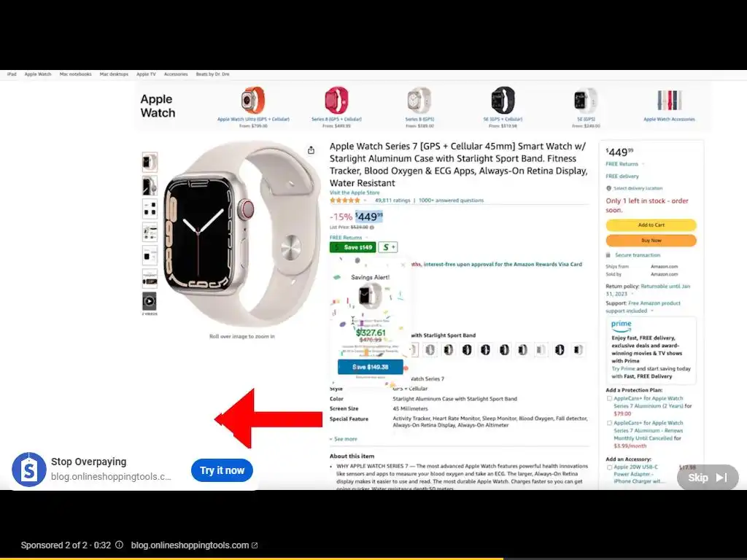Check Apple 20W USB-C Power Adapter accessory
This screenshot has width=747, height=560.
(609, 467)
